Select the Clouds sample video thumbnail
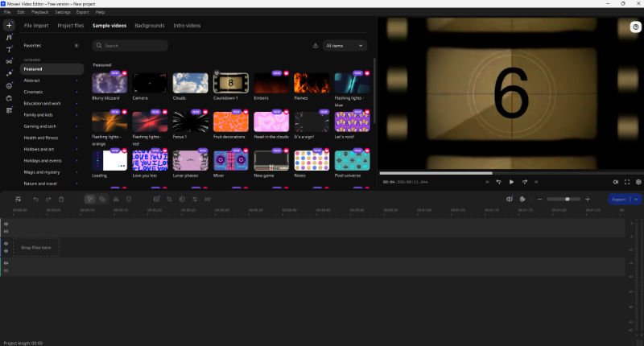The width and height of the screenshot is (644, 346). click(190, 83)
